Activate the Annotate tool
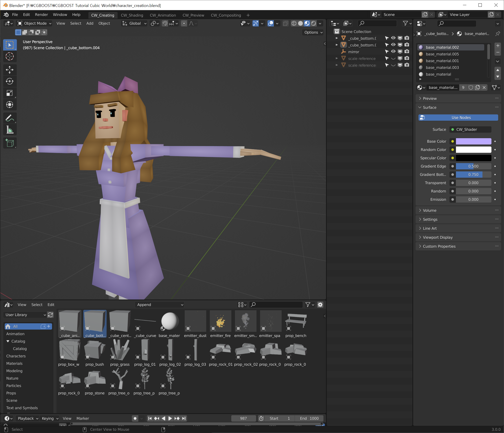504x433 pixels. coord(10,118)
